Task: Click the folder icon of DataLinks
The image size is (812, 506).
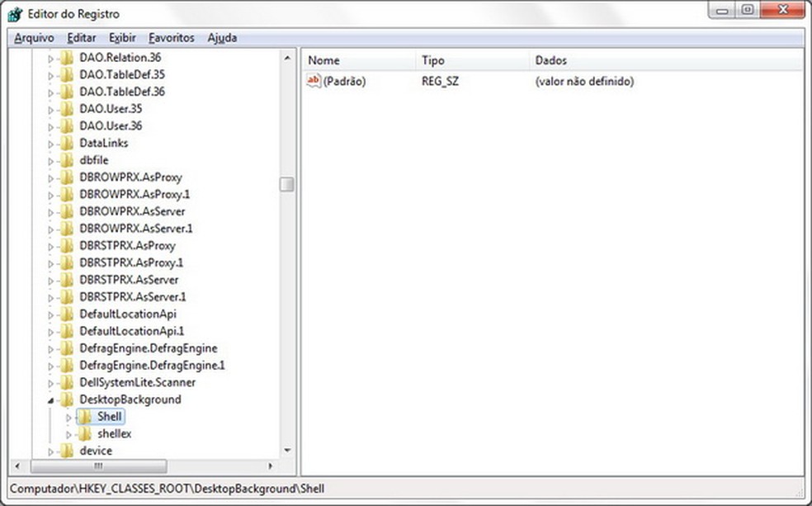Action: pyautogui.click(x=67, y=143)
